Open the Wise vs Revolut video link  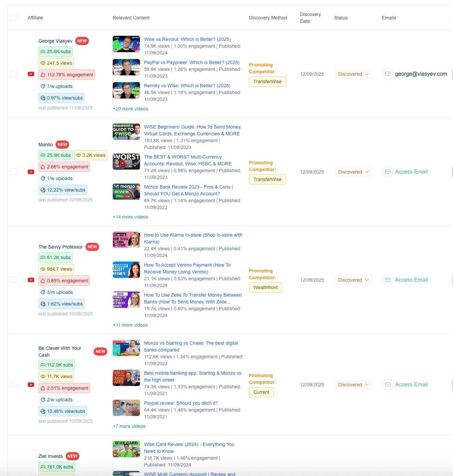187,39
